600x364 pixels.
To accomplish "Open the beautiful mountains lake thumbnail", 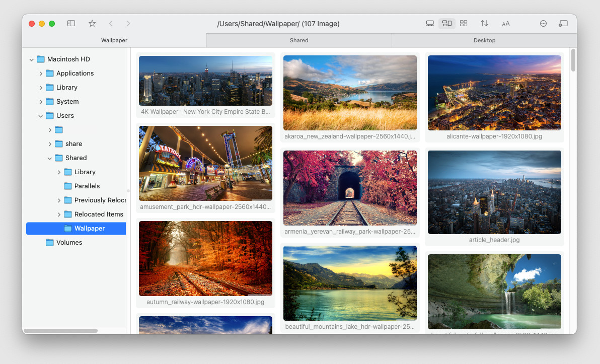I will click(x=350, y=283).
